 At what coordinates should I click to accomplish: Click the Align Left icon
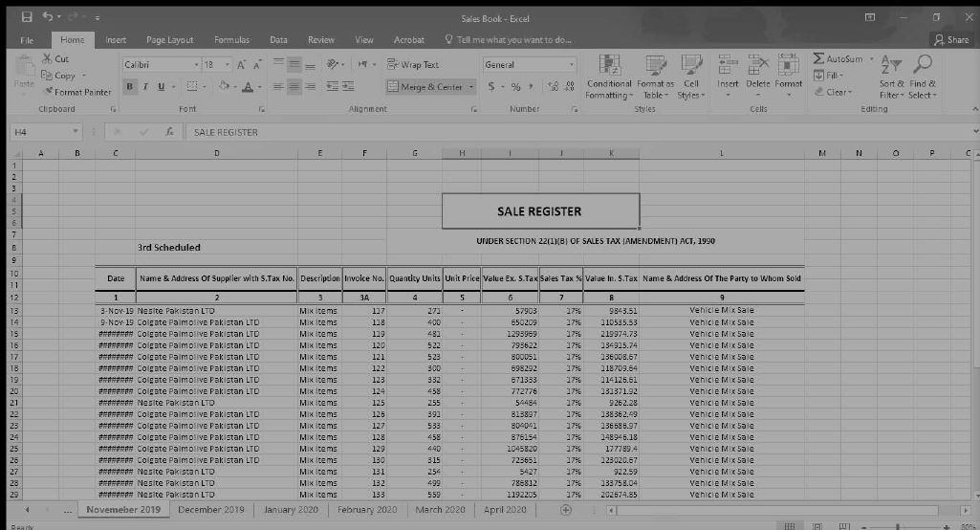tap(278, 86)
